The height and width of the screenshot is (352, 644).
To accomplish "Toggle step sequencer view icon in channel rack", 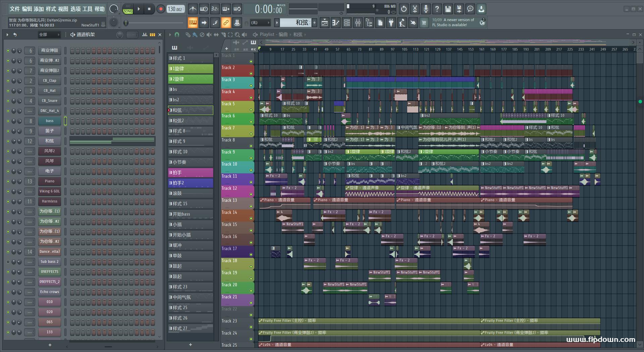I will point(153,35).
